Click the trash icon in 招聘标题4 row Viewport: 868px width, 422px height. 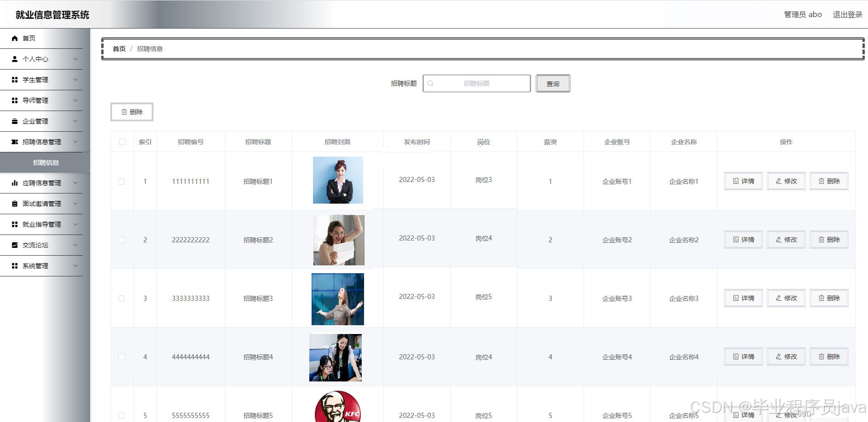pos(822,357)
